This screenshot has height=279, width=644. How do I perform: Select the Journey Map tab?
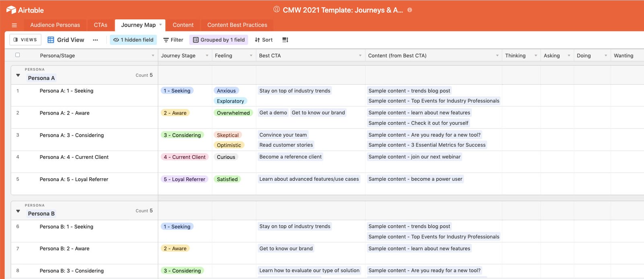click(138, 25)
